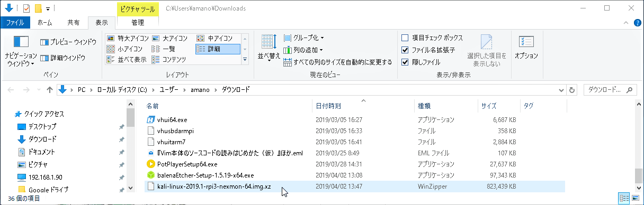Click すべての列のサイズを自動的に変更する
The image size is (644, 205).
(338, 62)
